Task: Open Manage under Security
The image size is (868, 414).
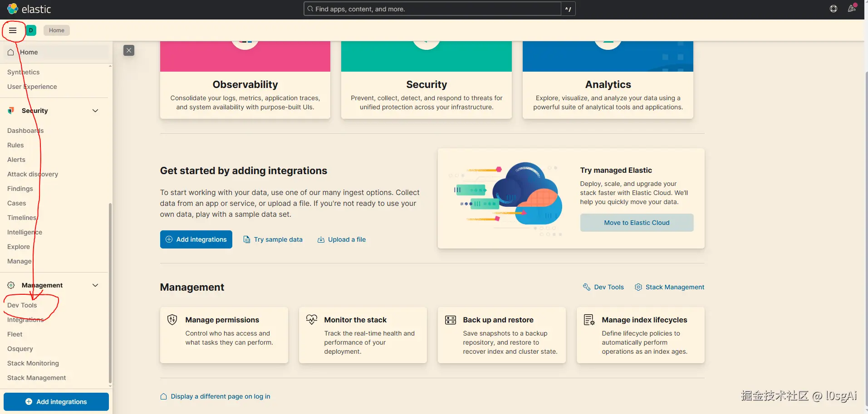Action: pyautogui.click(x=20, y=261)
